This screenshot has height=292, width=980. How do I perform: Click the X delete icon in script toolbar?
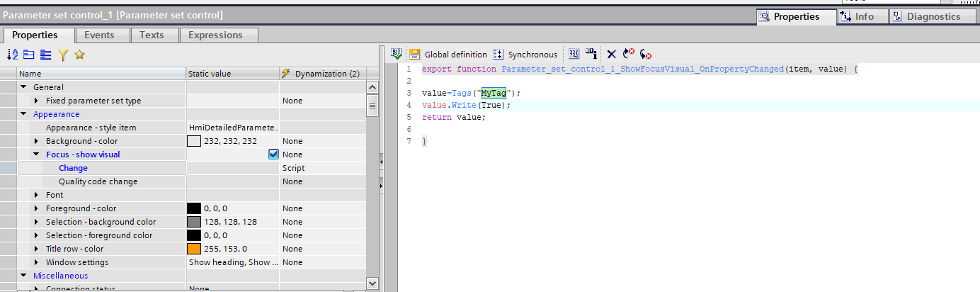(x=612, y=54)
